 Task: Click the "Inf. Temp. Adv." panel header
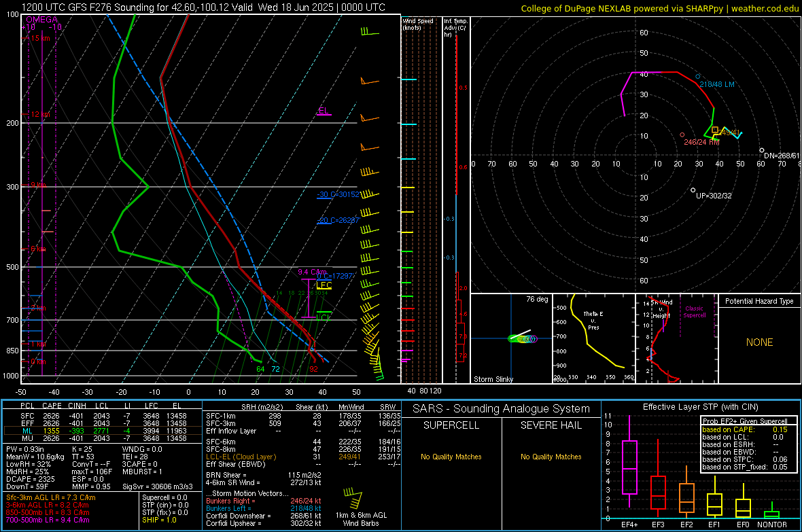click(456, 28)
